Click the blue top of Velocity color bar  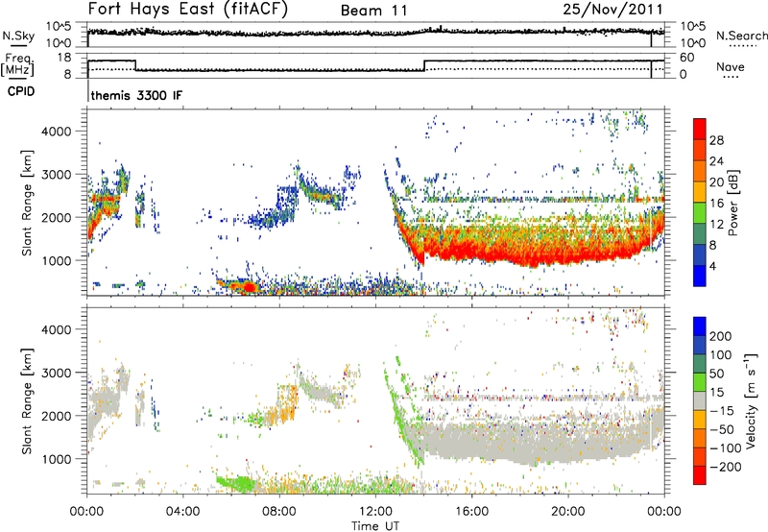(700, 326)
